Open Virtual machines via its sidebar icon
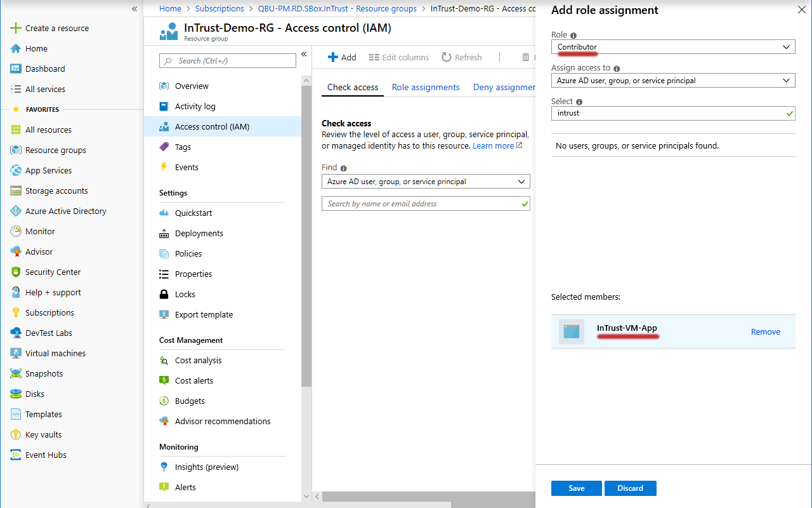This screenshot has height=508, width=812. (x=16, y=353)
